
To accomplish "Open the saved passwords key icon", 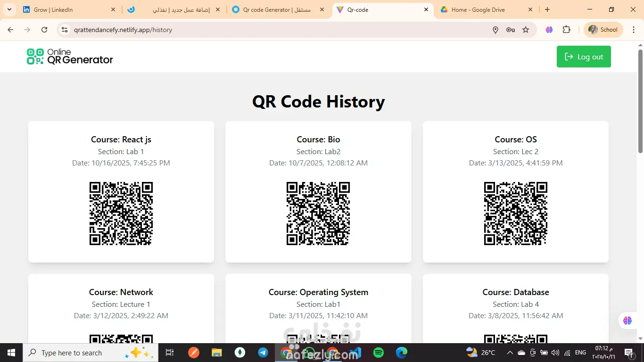I will pyautogui.click(x=511, y=30).
